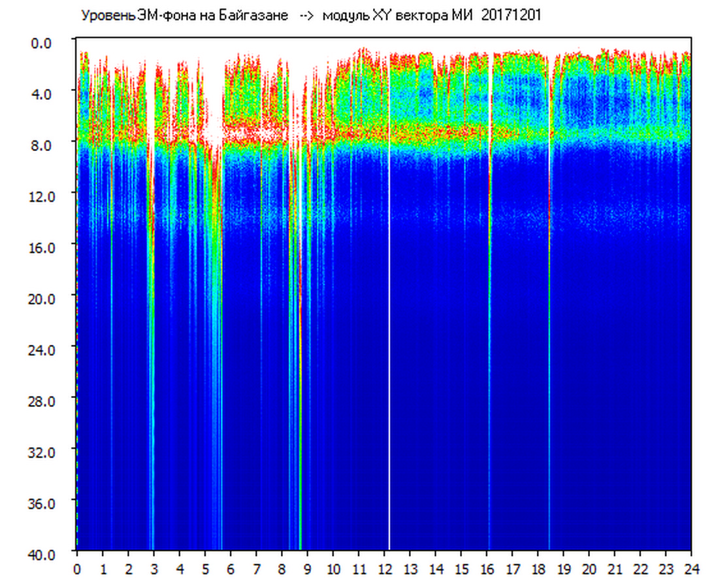This screenshot has height=588, width=716.
Task: Click the white vertical line just after hour 12
Action: click(x=389, y=327)
